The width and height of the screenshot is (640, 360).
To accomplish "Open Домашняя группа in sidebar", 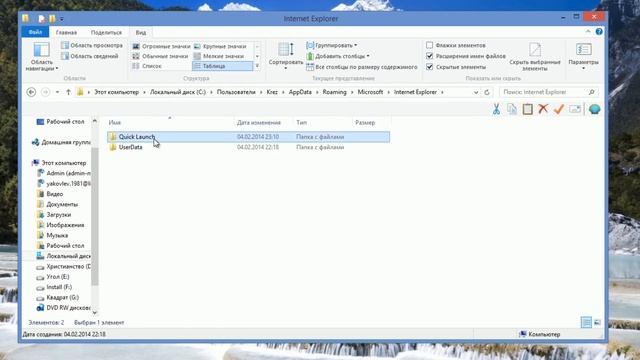I will 61,142.
